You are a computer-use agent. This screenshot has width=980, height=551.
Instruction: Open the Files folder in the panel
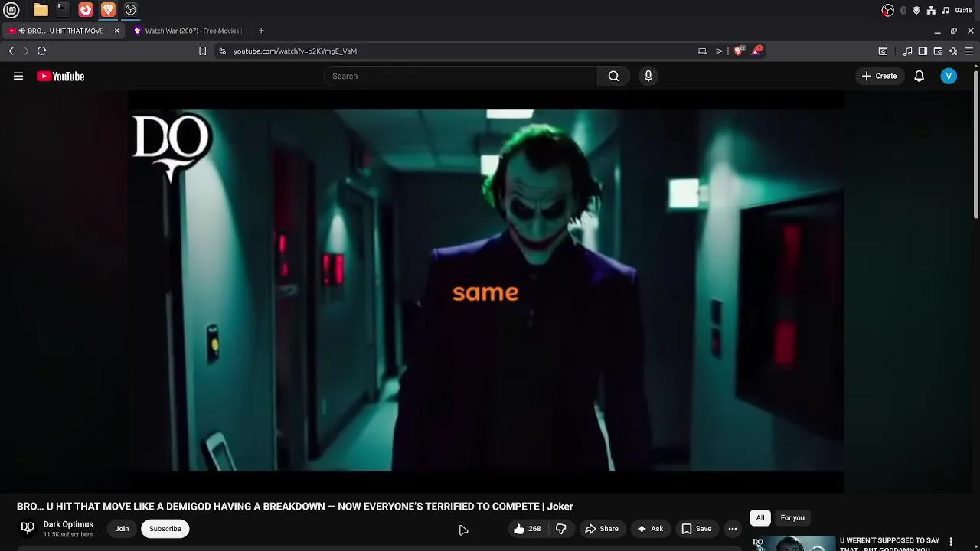point(41,10)
